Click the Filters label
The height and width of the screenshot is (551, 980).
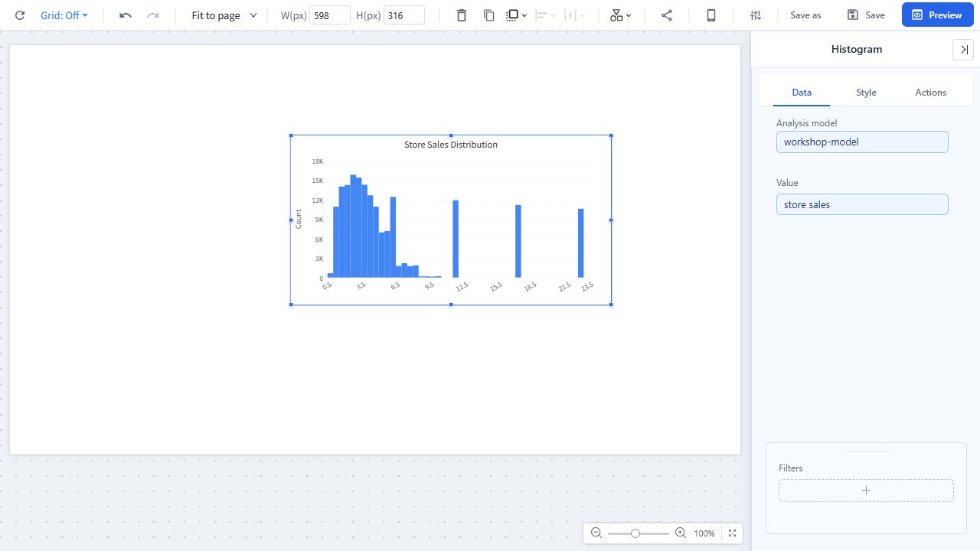790,468
